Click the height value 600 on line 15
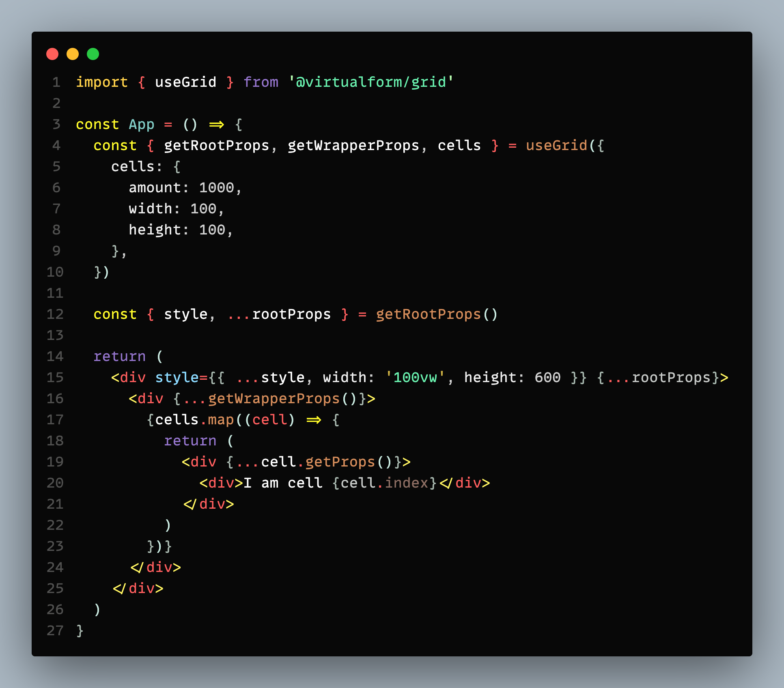Screen dimensions: 784x688 [547, 378]
